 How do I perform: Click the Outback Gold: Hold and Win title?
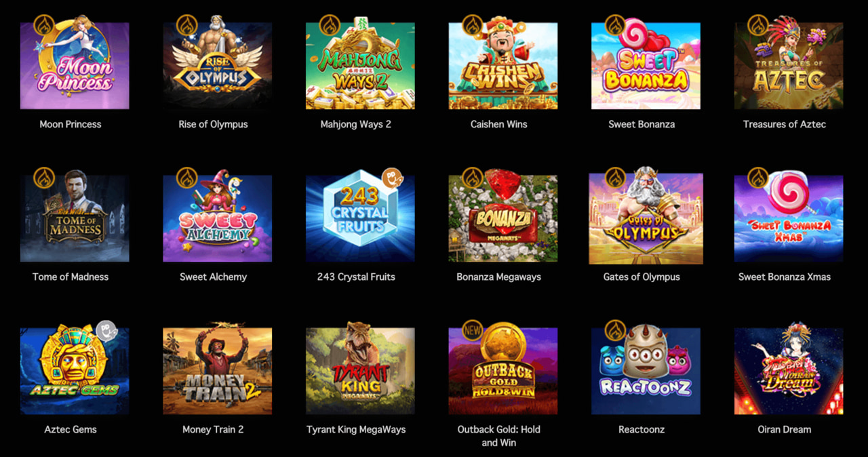[x=499, y=436]
